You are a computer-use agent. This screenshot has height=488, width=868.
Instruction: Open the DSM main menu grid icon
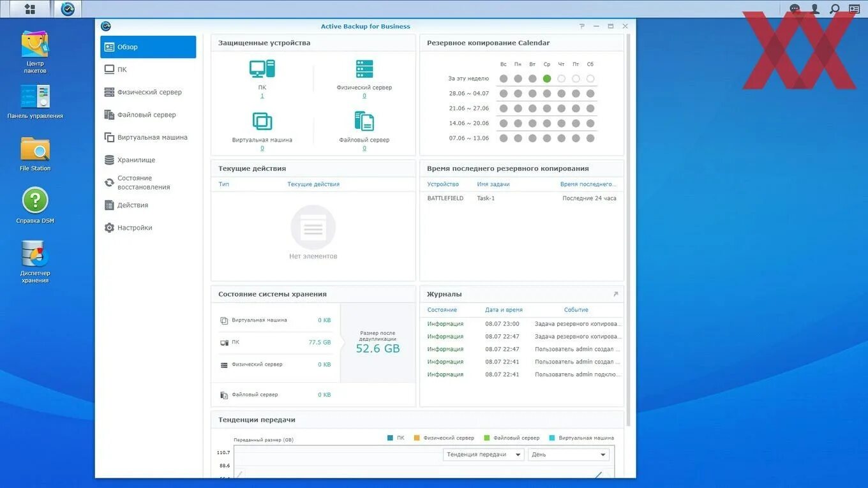click(x=29, y=9)
